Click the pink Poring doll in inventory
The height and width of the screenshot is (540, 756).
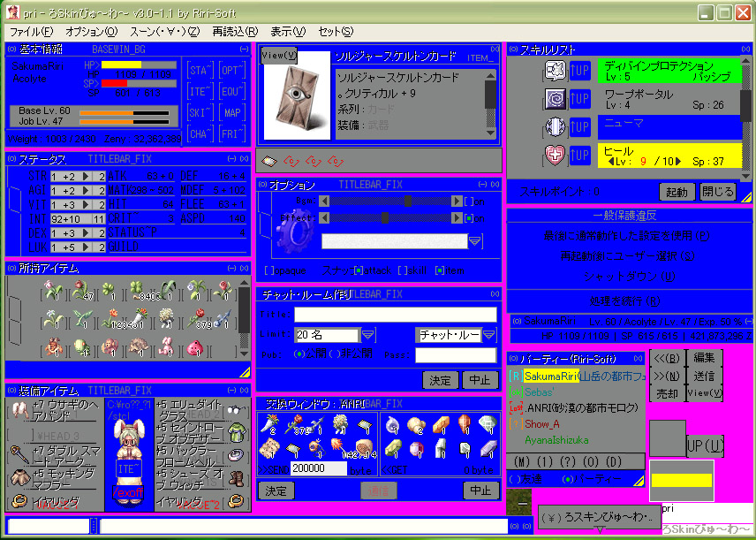[195, 347]
